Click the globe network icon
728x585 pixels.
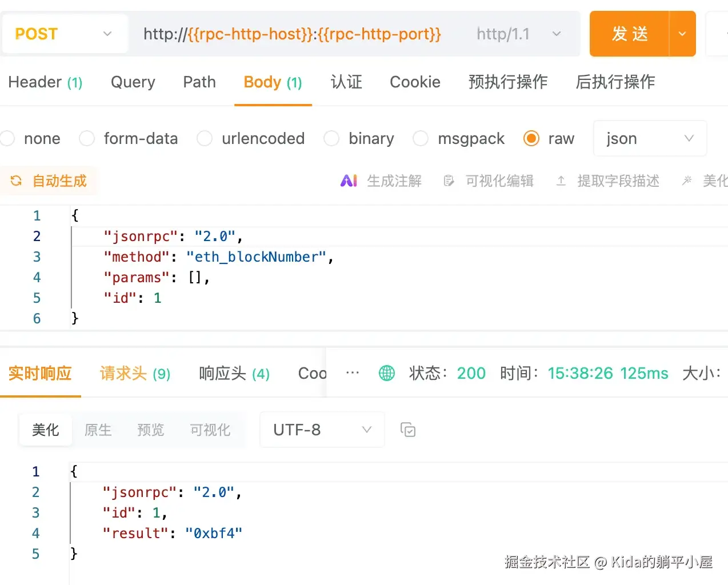click(x=387, y=374)
